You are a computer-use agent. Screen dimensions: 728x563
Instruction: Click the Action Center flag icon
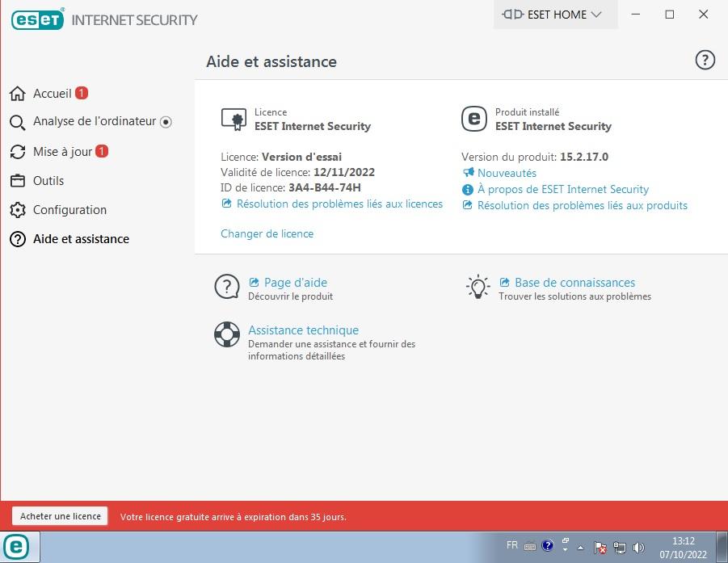click(x=600, y=548)
